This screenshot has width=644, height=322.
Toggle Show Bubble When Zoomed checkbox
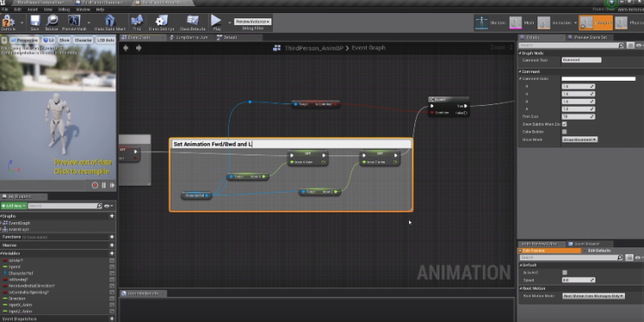click(564, 124)
